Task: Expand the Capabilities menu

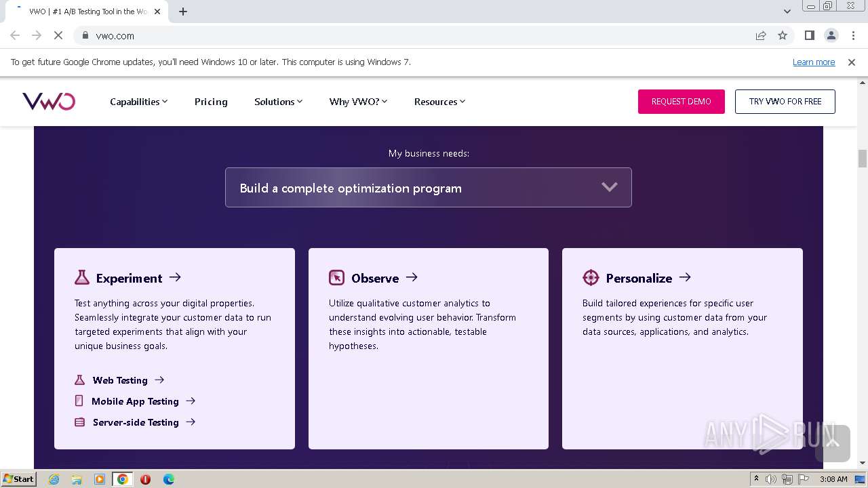Action: pos(138,102)
